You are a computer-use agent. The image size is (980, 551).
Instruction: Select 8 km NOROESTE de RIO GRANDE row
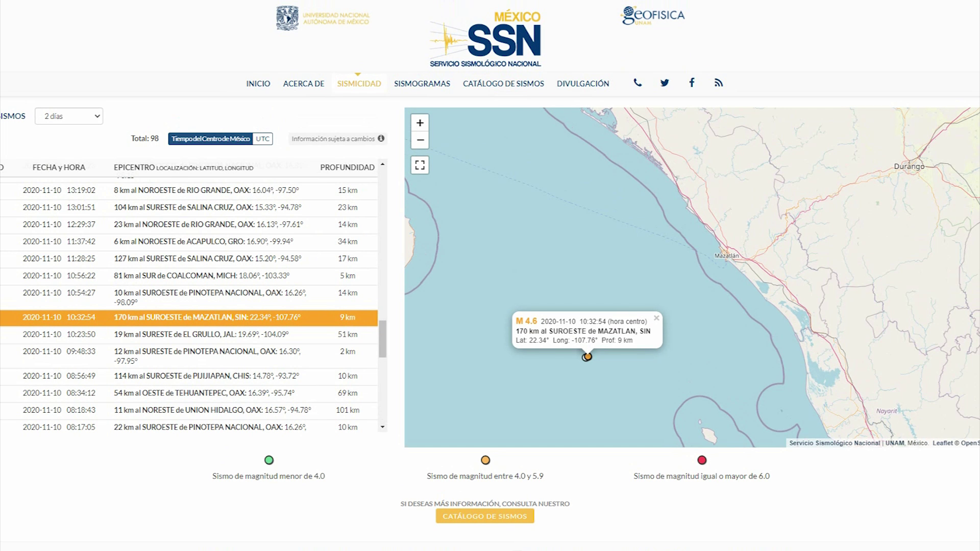(x=189, y=190)
